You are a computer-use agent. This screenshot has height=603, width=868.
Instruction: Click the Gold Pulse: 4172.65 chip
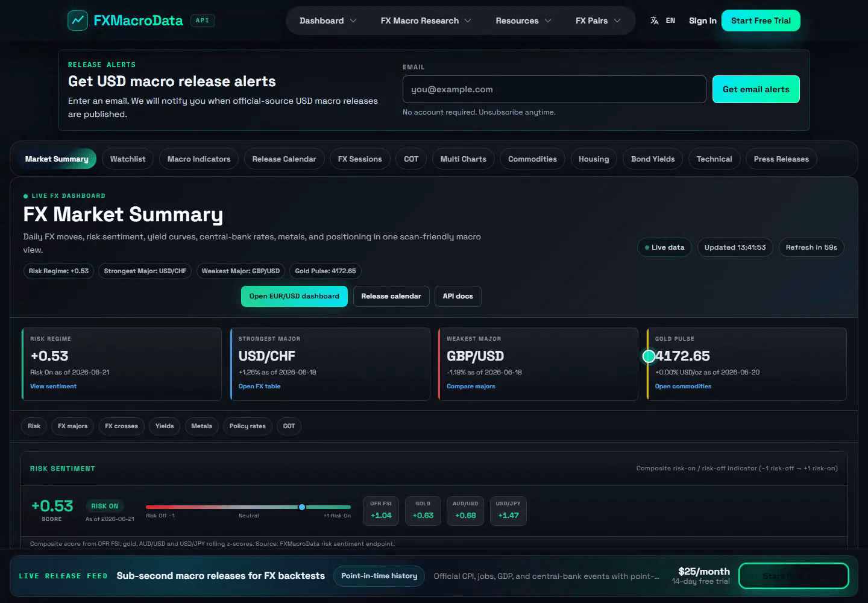(325, 271)
